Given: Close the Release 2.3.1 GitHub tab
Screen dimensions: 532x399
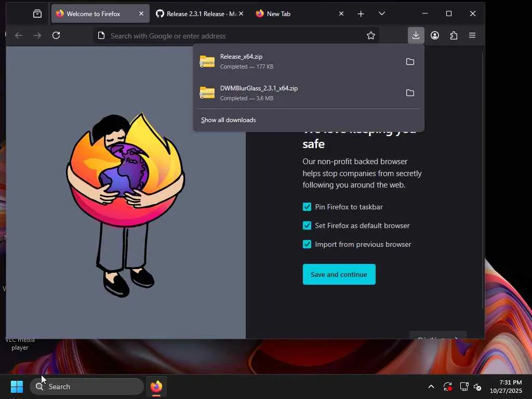Looking at the screenshot, I should [241, 14].
